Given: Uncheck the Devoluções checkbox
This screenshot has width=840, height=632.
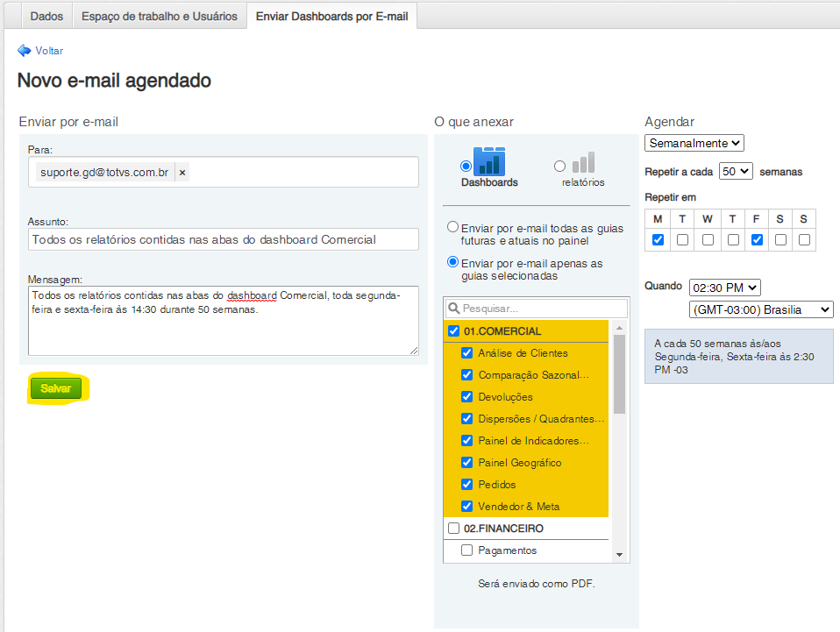Looking at the screenshot, I should click(466, 397).
